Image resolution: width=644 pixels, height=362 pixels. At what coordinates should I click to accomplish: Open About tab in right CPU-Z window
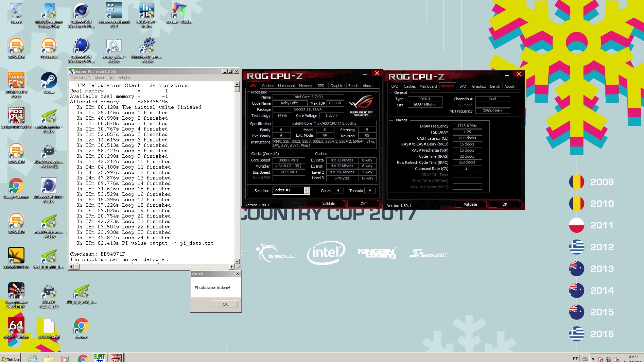click(509, 86)
